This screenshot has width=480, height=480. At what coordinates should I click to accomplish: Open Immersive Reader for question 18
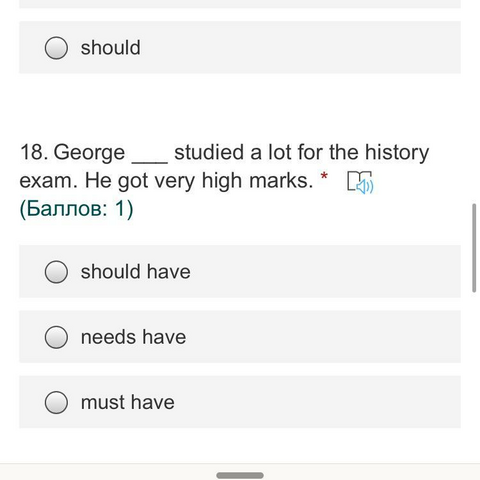pos(360,182)
